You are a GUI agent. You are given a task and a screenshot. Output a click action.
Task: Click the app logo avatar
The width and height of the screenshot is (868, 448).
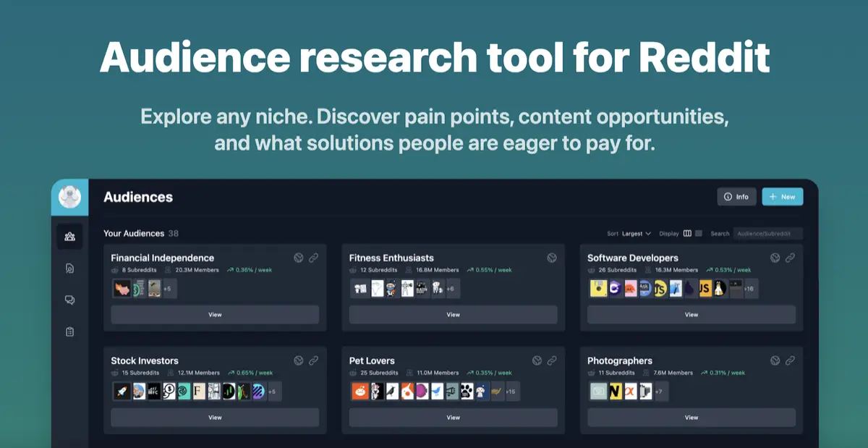(x=69, y=197)
